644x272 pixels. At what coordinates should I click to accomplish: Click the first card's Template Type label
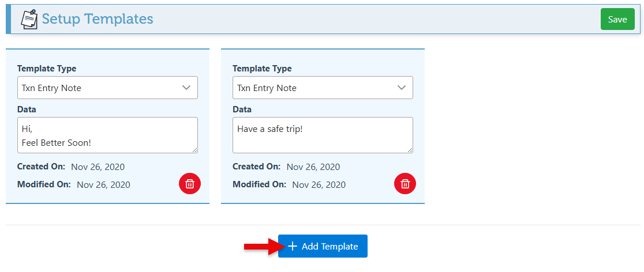(x=47, y=69)
